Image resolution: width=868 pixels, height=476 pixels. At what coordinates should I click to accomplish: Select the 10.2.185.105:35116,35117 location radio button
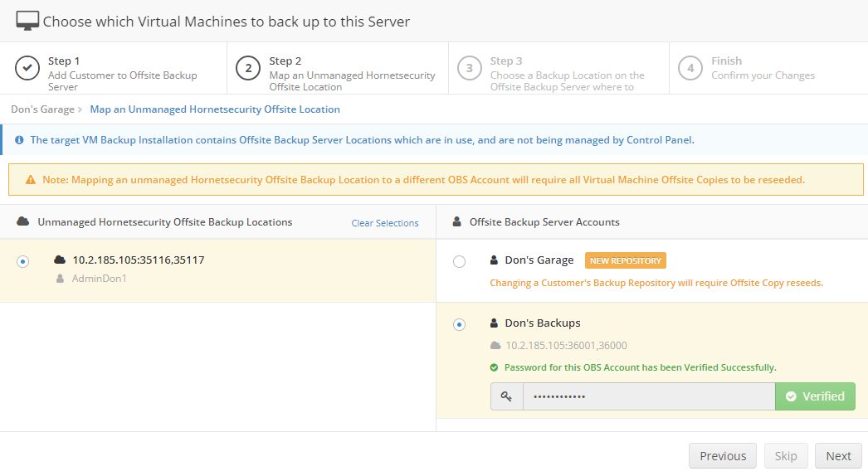[23, 261]
